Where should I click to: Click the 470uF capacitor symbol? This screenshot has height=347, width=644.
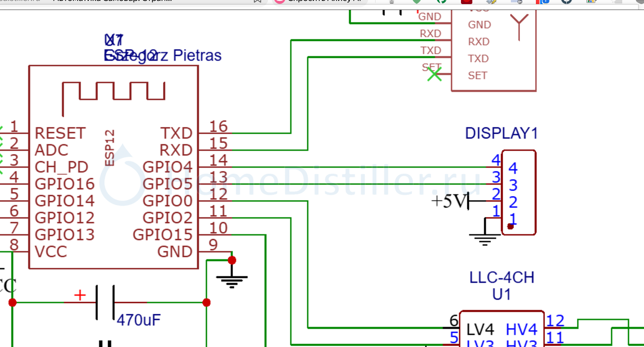(105, 302)
